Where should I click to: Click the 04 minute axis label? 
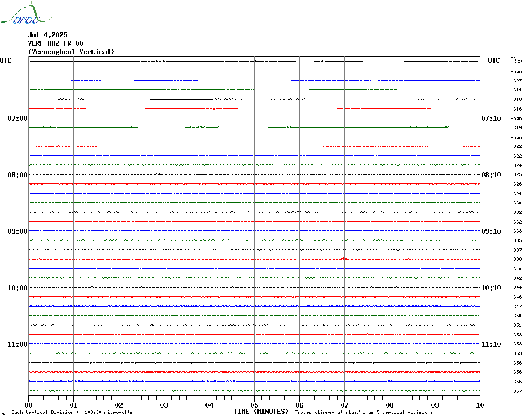[x=209, y=405]
